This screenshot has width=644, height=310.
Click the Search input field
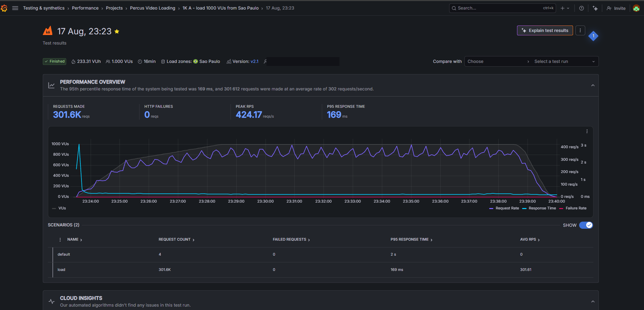pos(502,8)
